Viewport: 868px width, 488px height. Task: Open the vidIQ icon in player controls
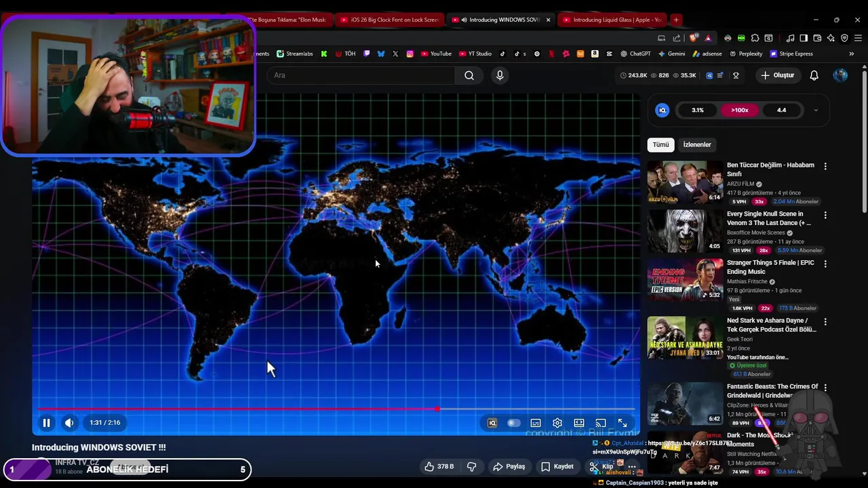click(x=492, y=423)
